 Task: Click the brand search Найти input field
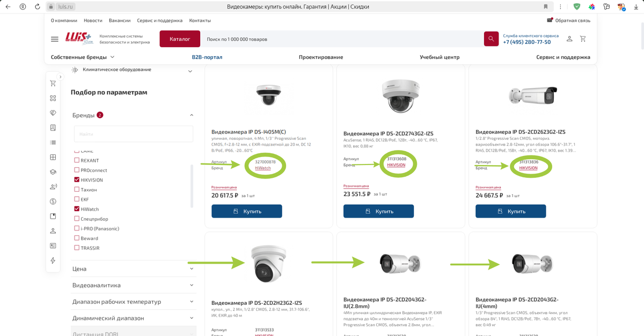pyautogui.click(x=133, y=134)
